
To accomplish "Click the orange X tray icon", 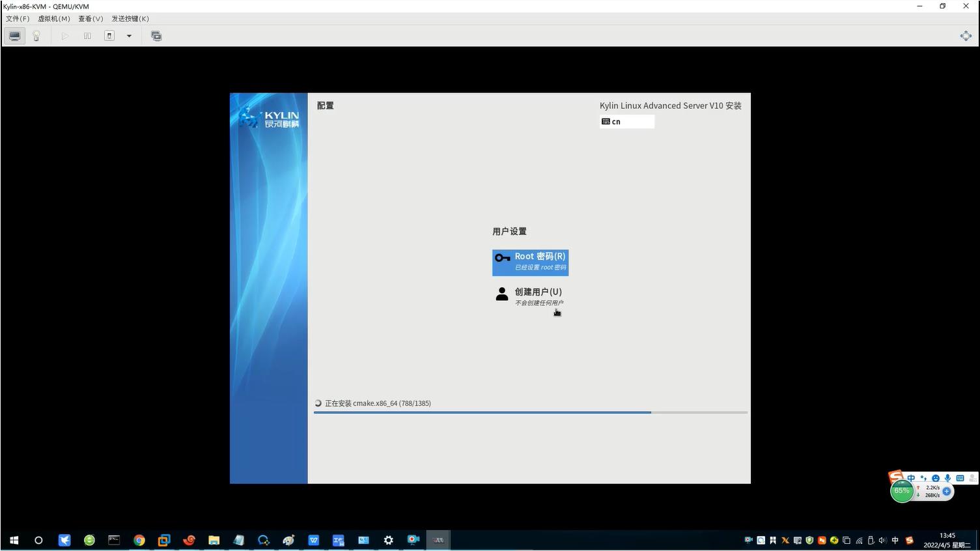I will (785, 541).
